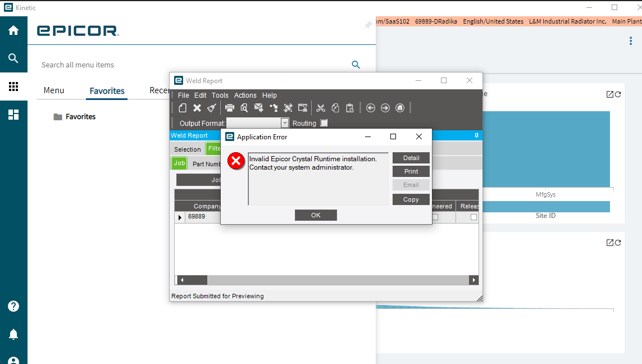Click the Paste clipboard toolbar icon
Viewport: 642px width, 364px height.
coord(350,108)
